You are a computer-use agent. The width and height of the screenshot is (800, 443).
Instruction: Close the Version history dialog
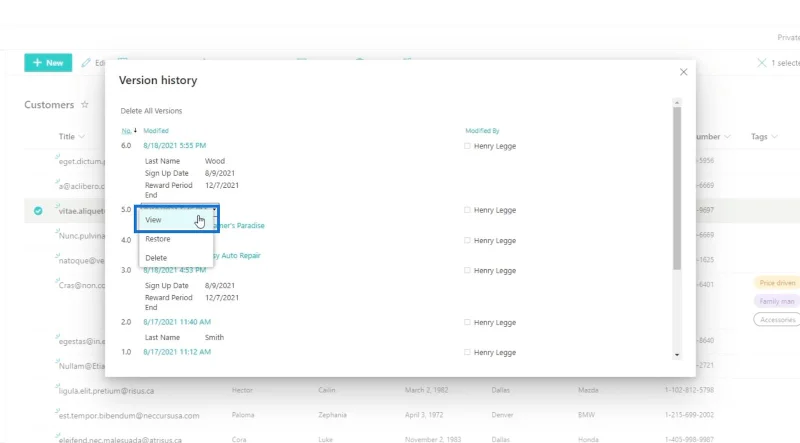pyautogui.click(x=684, y=72)
